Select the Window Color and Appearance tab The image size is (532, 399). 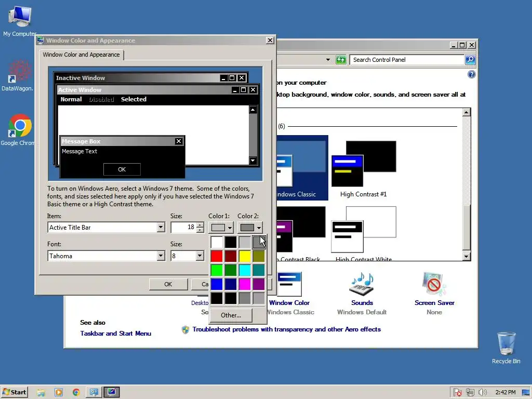click(x=81, y=55)
